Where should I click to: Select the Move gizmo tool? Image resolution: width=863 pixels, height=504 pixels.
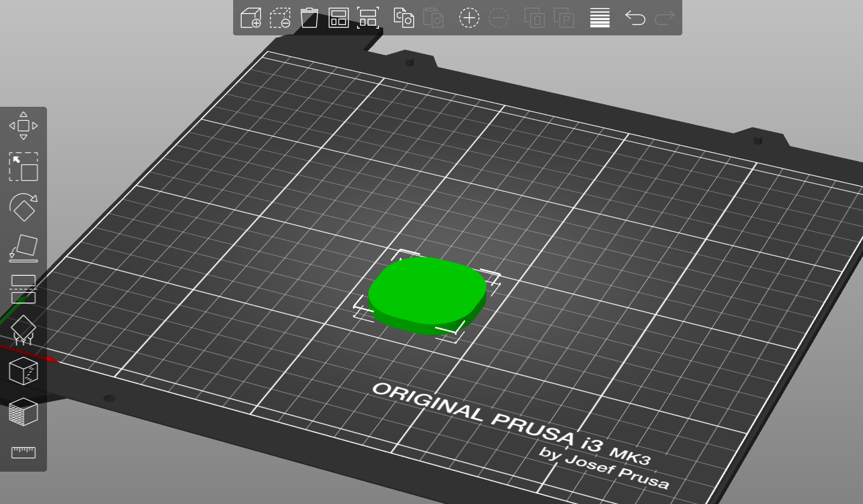tap(23, 126)
